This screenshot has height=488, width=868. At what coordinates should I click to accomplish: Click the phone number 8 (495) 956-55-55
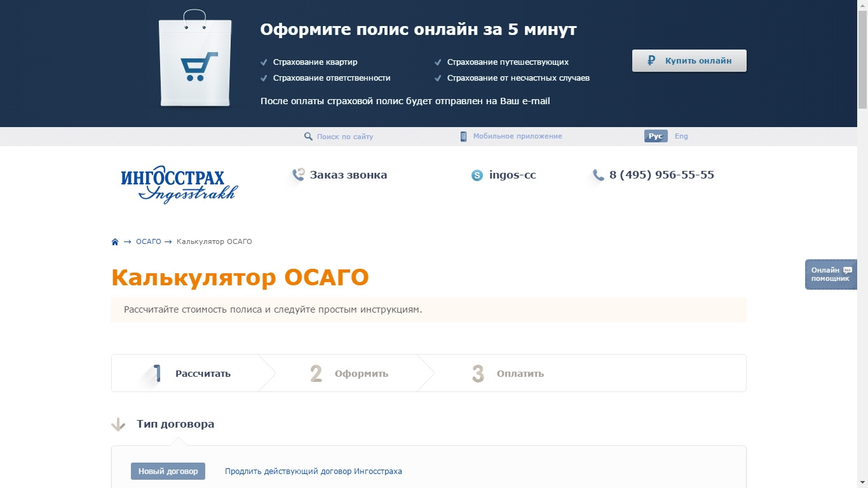(661, 175)
